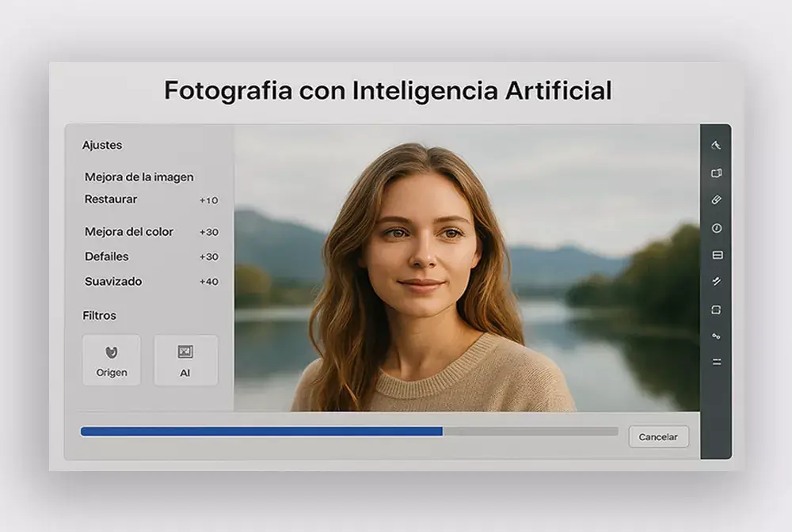Click the split-rectangle layout icon
792x532 pixels.
coord(716,255)
